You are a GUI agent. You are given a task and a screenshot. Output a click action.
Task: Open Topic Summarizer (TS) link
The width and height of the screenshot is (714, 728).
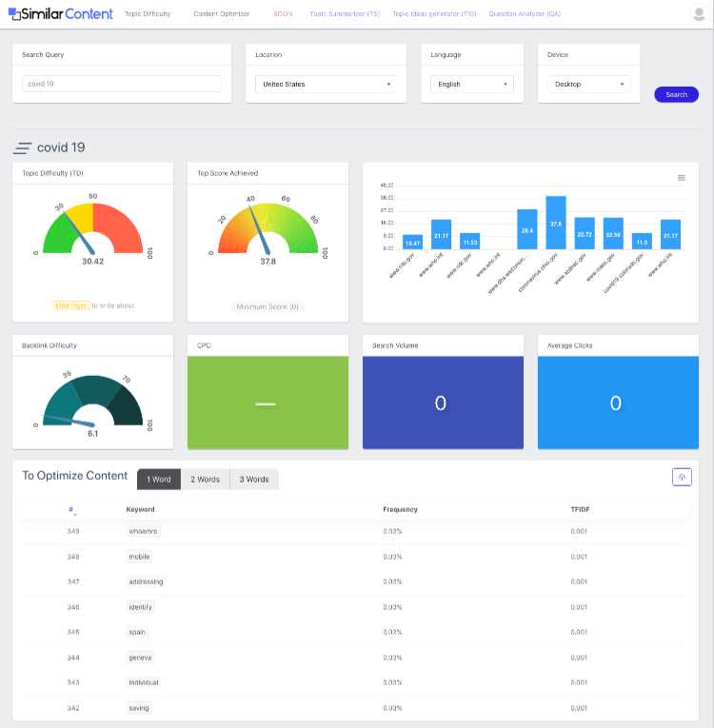[345, 14]
